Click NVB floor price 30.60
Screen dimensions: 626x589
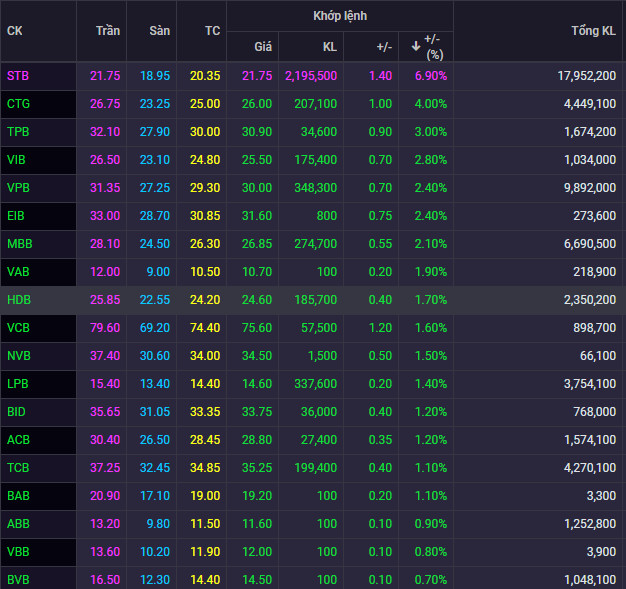(x=155, y=355)
